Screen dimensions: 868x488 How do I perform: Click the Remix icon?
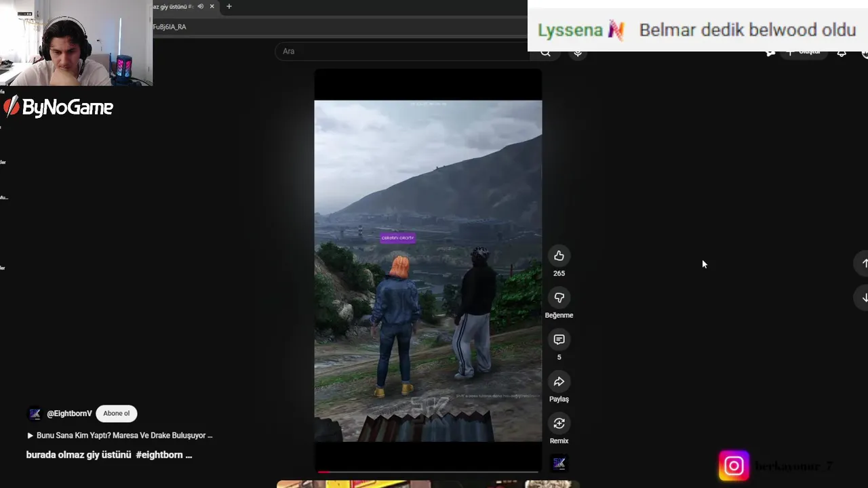(559, 424)
